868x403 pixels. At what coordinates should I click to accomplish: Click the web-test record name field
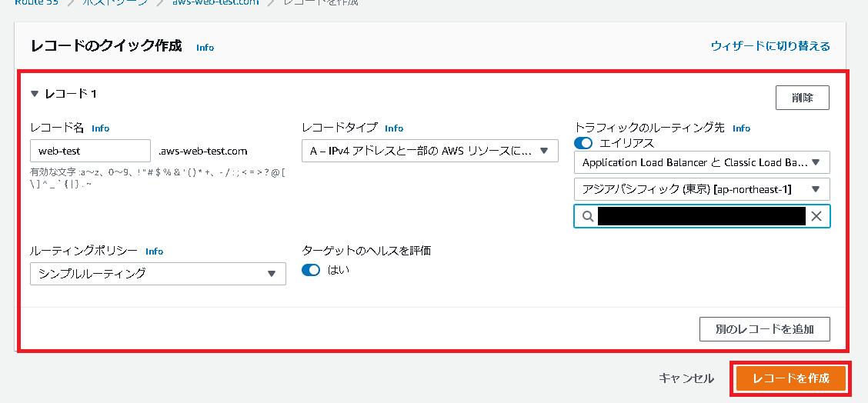click(x=90, y=151)
